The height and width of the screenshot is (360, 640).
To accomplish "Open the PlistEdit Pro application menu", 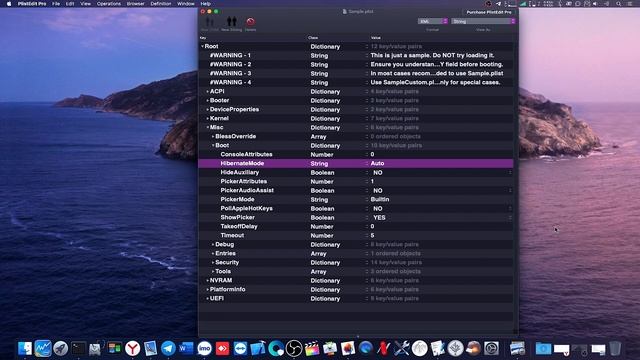I will (32, 4).
